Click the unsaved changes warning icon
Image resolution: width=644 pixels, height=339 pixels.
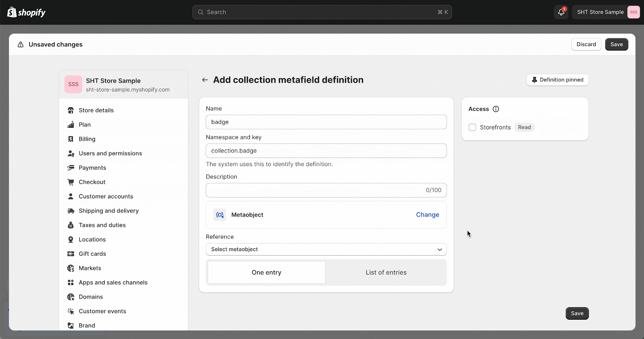[x=21, y=44]
